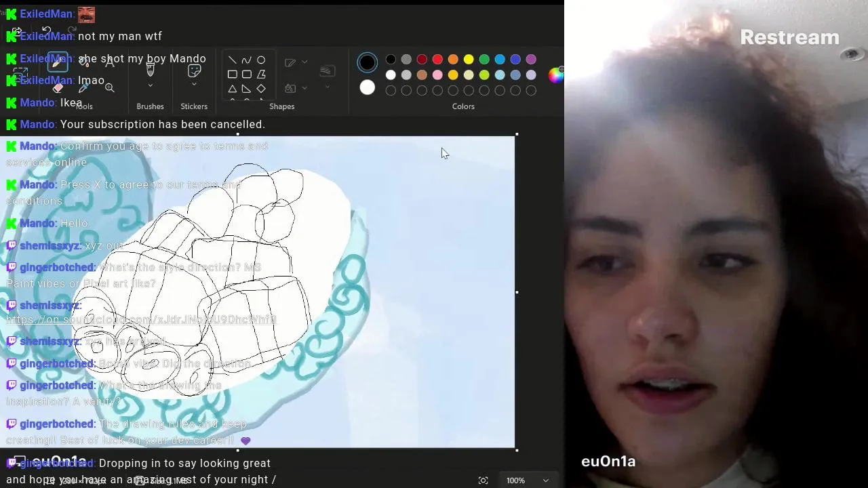Viewport: 868px width, 488px height.
Task: Open the edit colors wheel
Action: (x=556, y=75)
